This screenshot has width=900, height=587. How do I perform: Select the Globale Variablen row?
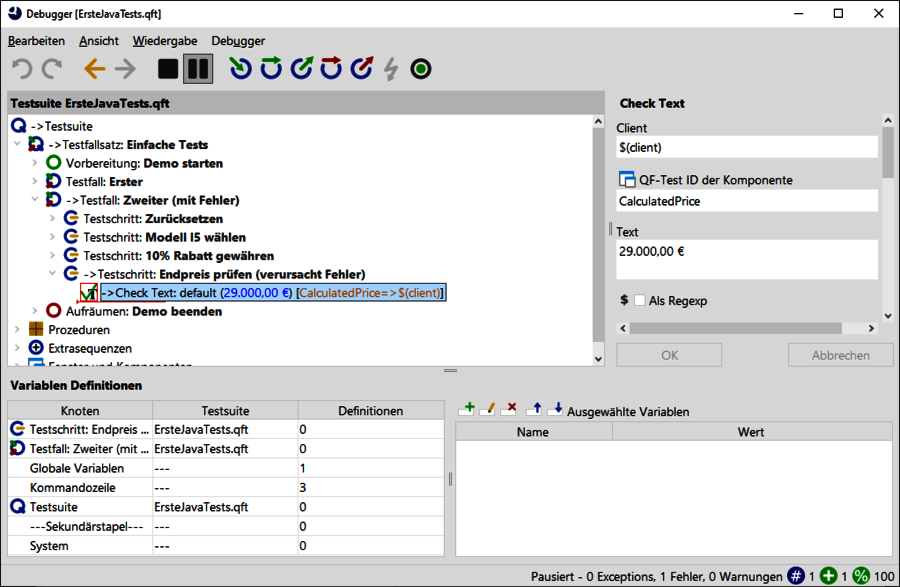click(226, 468)
